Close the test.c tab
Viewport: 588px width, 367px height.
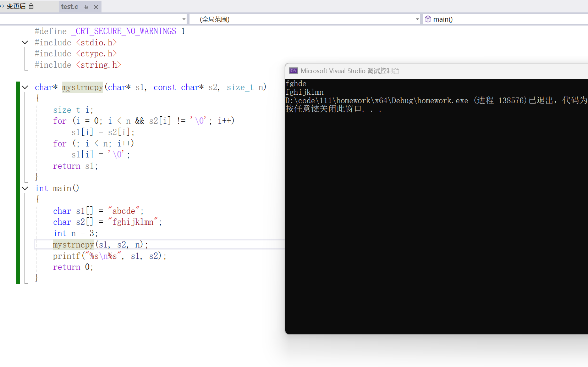pos(96,7)
